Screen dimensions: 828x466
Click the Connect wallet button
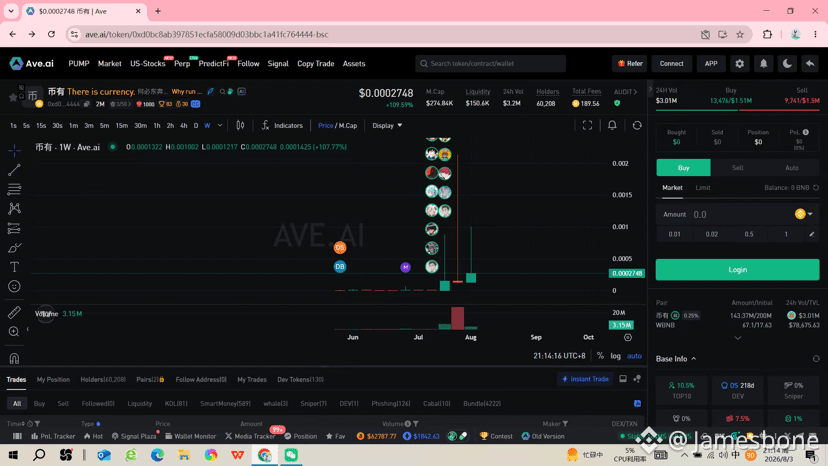(671, 63)
